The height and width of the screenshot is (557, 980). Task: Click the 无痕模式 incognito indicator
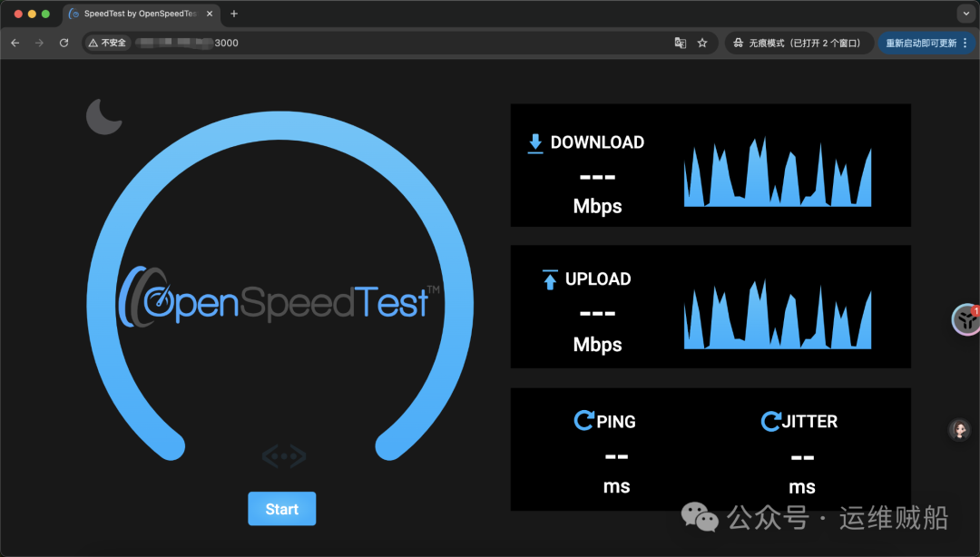point(799,43)
